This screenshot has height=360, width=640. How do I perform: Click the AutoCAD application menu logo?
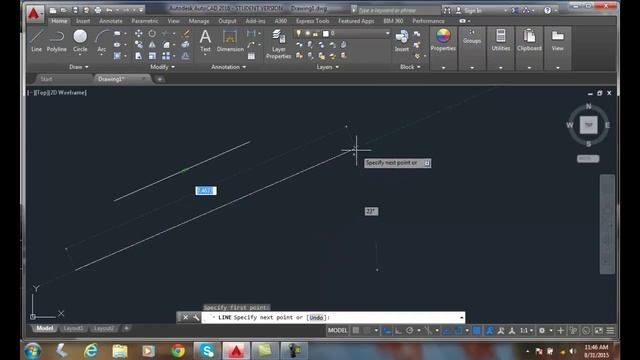click(34, 14)
